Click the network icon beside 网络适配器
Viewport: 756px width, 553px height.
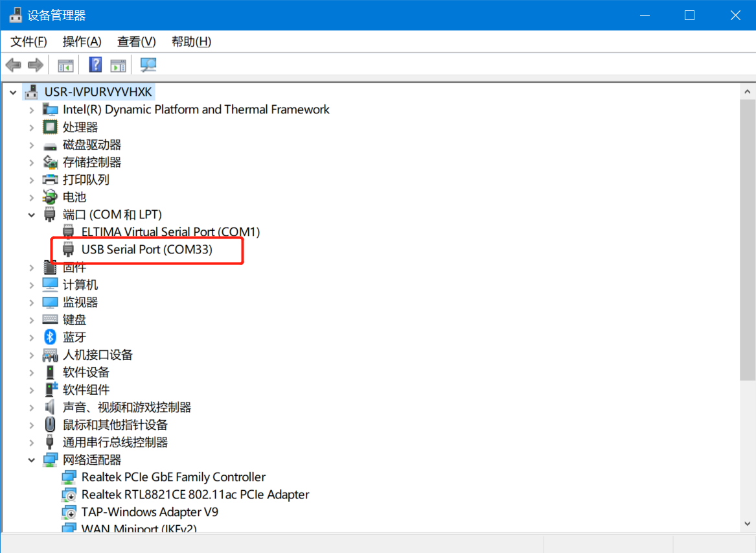(50, 460)
